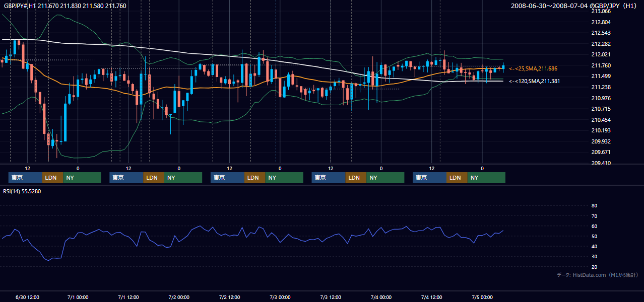Screen dimensions: 644x302
Task: Click price axis label 211.760
Action: click(x=600, y=65)
